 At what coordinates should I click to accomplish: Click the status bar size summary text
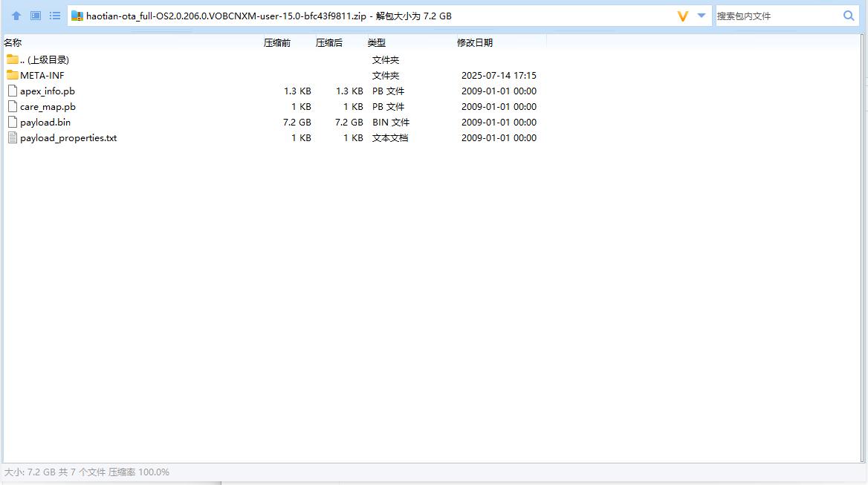[87, 472]
